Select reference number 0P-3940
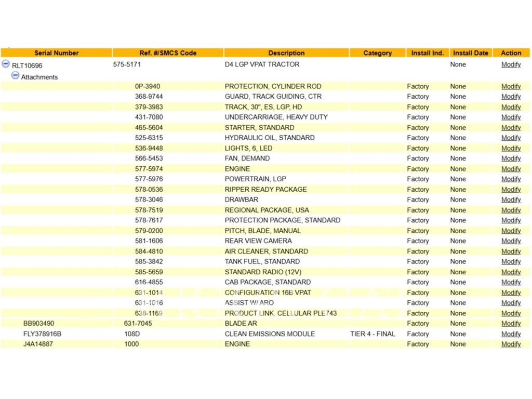532x399 pixels. click(147, 87)
